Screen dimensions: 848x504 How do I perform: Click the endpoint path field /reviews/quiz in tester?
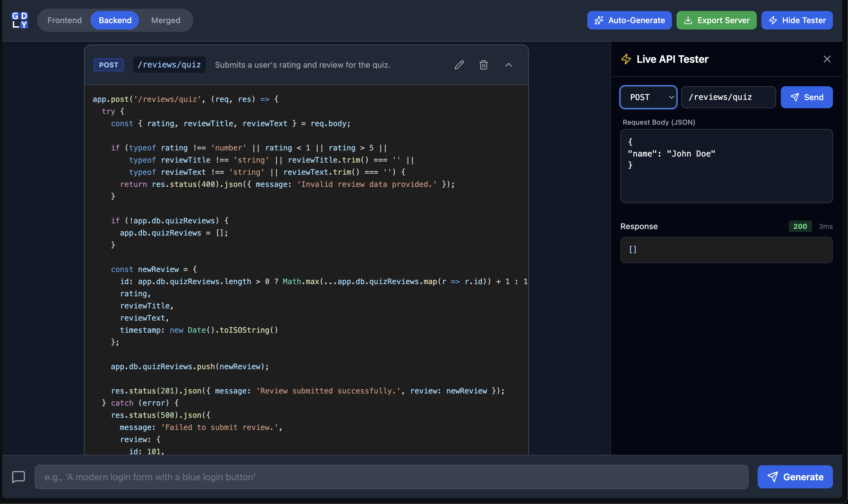728,97
